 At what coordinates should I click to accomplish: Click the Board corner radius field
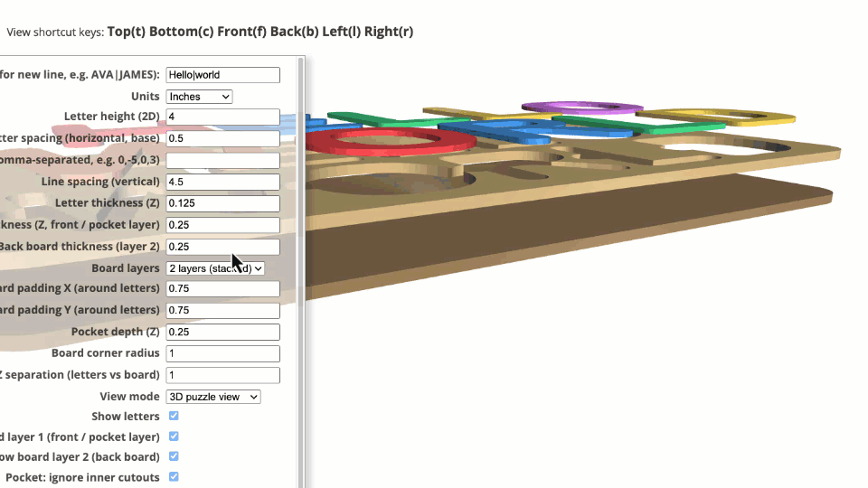click(222, 353)
